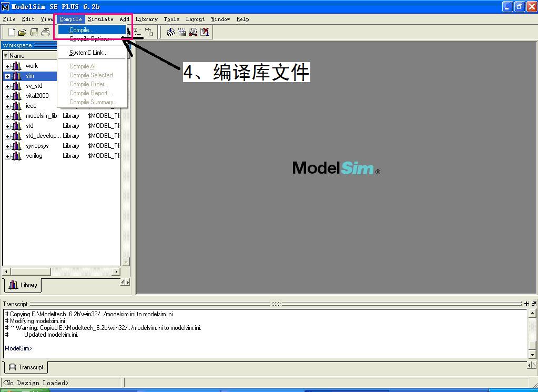Expand the vital2000 library node

click(x=7, y=96)
